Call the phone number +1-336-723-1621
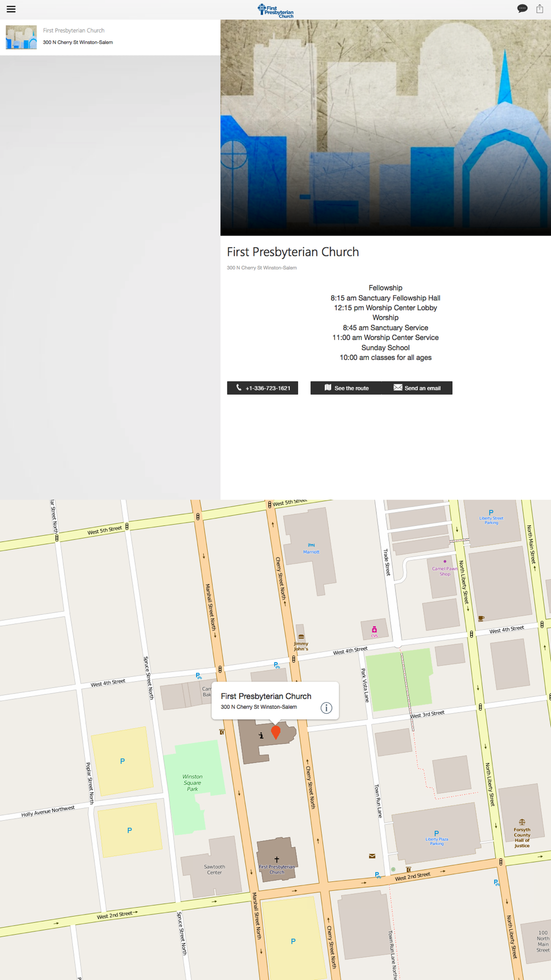This screenshot has width=551, height=980. (262, 388)
